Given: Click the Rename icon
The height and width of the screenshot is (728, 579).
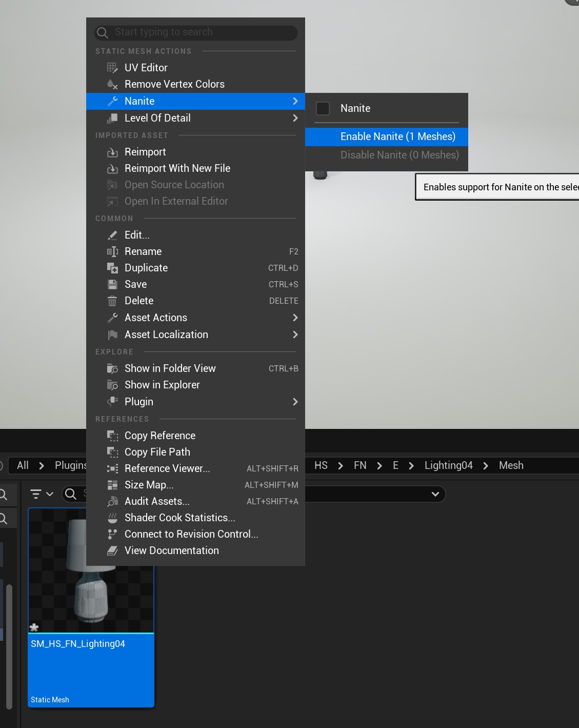Looking at the screenshot, I should (112, 251).
